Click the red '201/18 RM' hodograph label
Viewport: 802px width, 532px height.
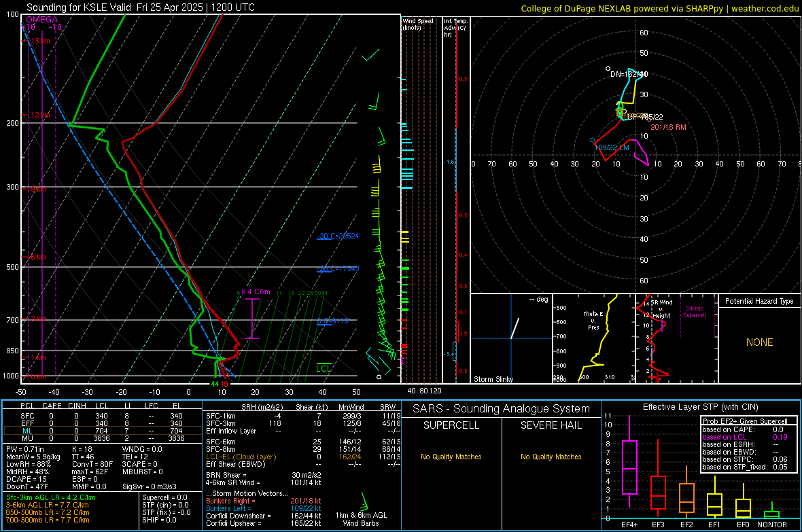coord(668,127)
